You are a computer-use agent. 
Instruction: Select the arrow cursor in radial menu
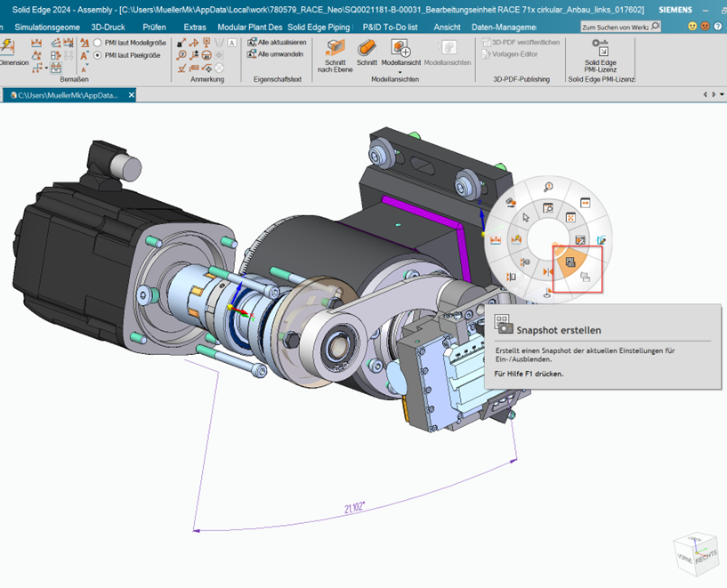(x=525, y=217)
